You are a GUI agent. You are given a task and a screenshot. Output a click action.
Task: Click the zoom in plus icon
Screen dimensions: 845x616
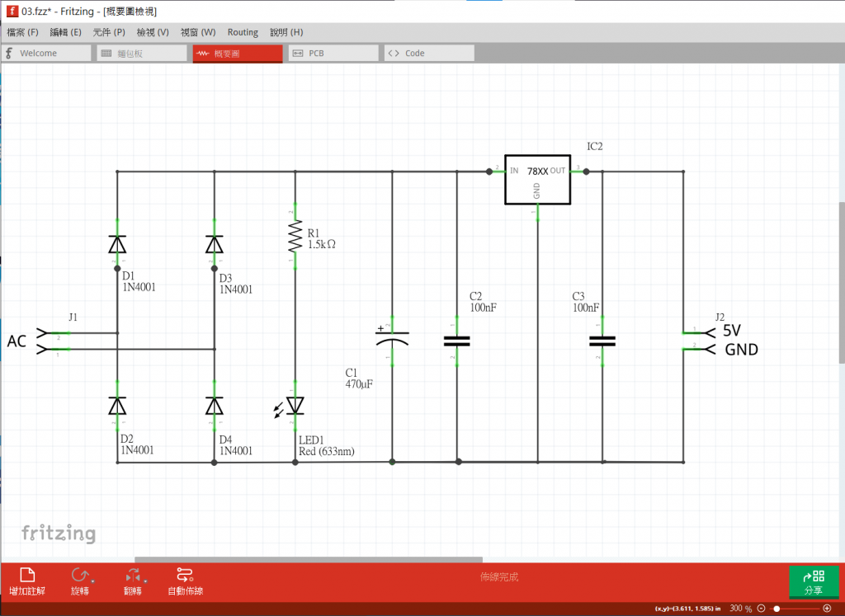[x=827, y=609]
